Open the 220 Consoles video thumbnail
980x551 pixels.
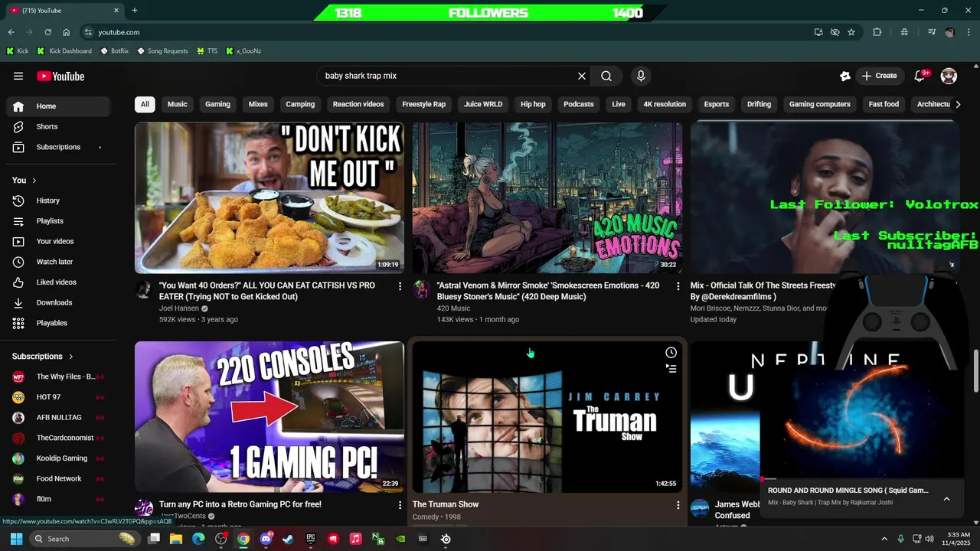[269, 416]
